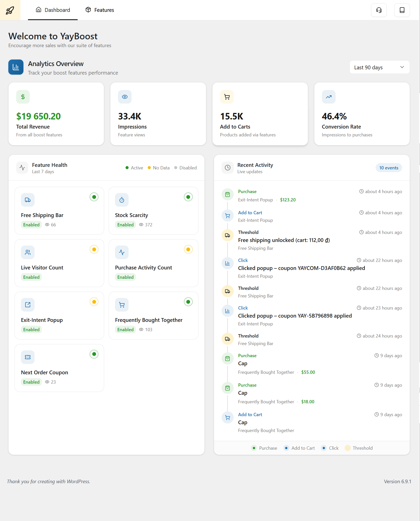Click the Conversion Rate trending arrow icon

(329, 97)
